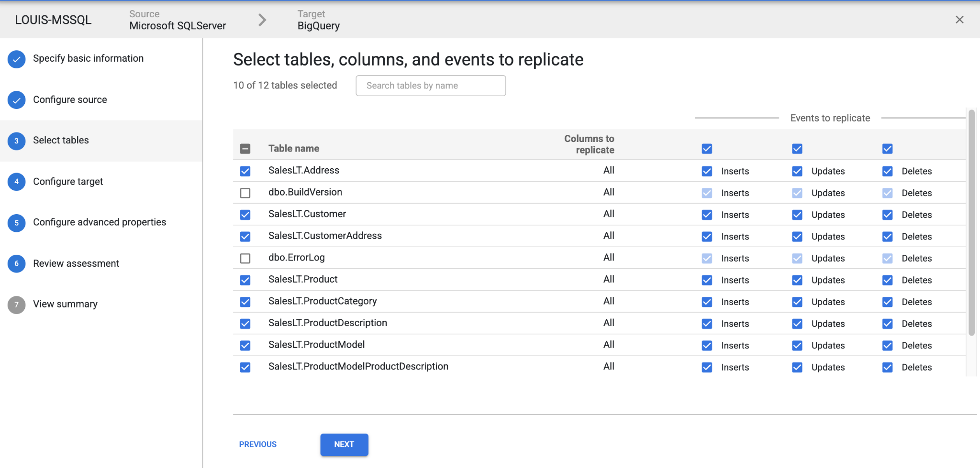Open columns to replicate for SalesLT.ProductModel
This screenshot has width=980, height=468.
coord(609,345)
